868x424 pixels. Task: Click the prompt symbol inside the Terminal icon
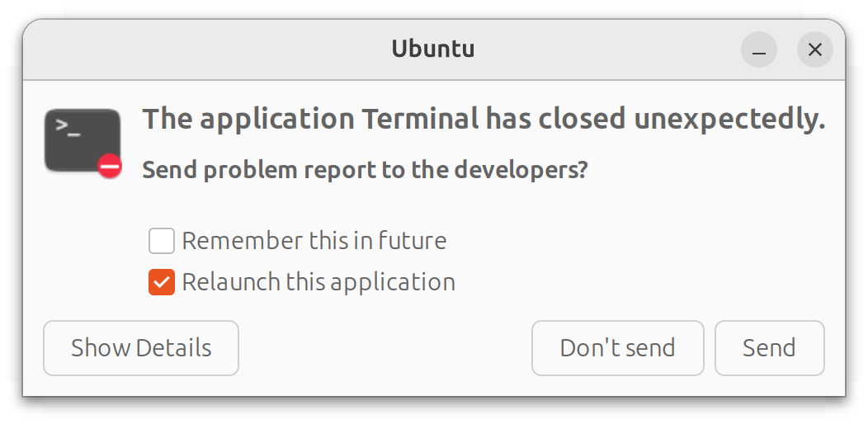coord(68,127)
